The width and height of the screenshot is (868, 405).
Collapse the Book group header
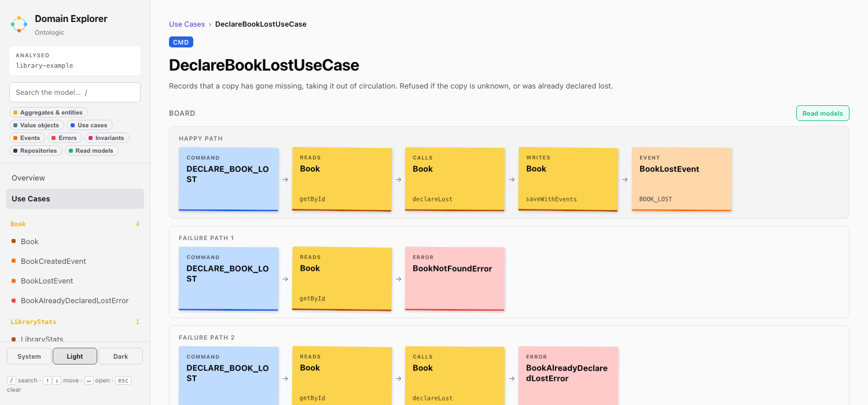click(75, 224)
